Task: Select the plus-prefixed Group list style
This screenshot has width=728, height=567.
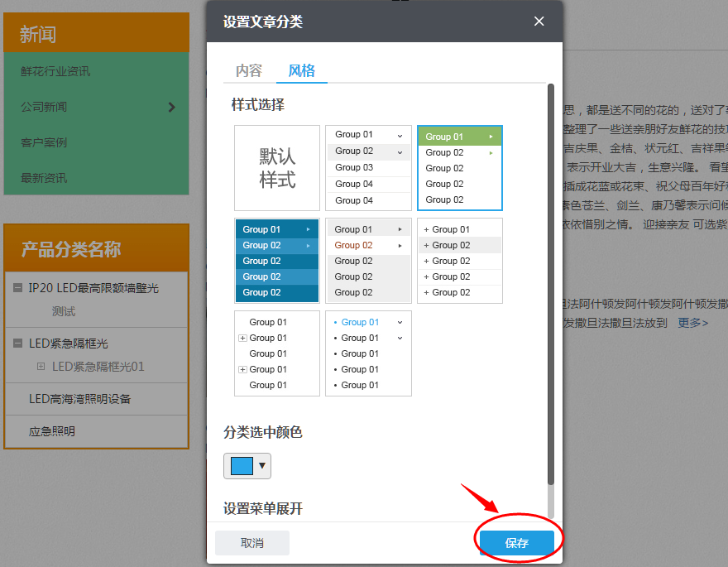Action: pos(459,261)
